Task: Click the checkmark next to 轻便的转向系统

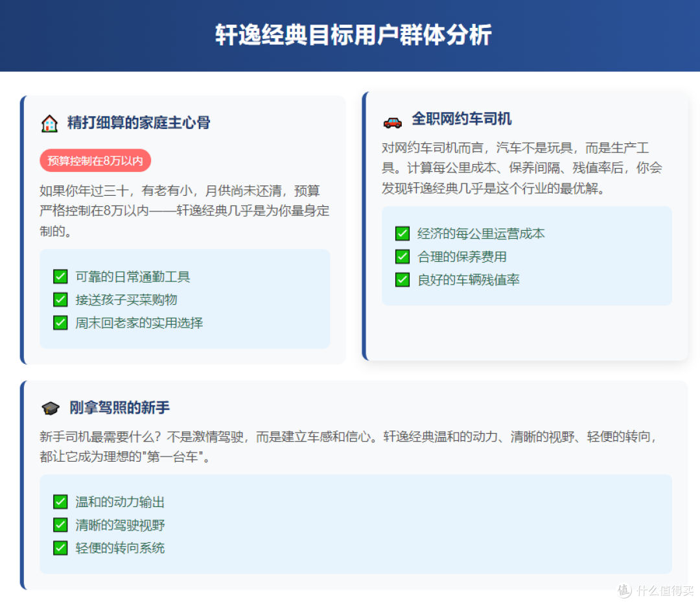Action: click(60, 548)
